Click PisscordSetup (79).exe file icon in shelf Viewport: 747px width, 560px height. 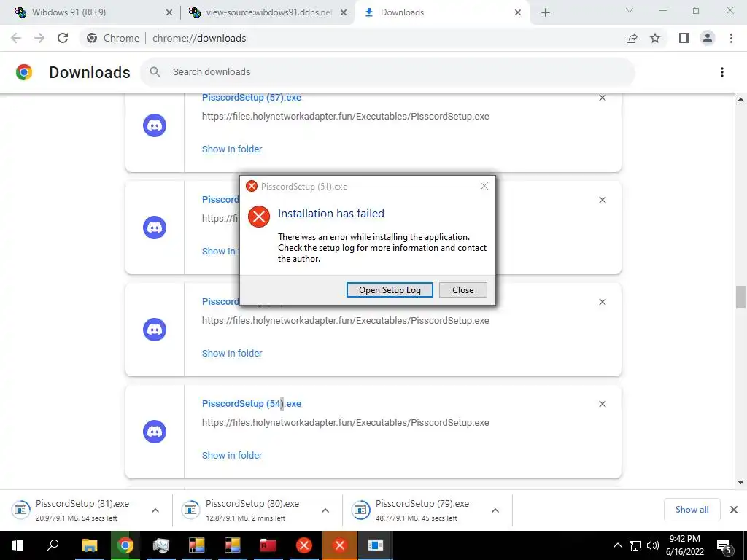pos(360,510)
